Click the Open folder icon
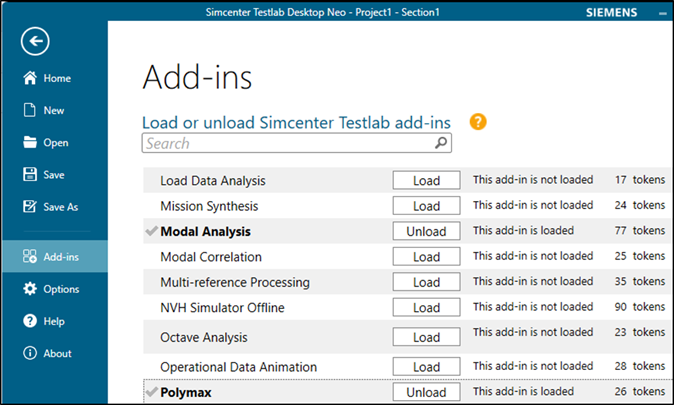Screen dimensions: 674x405 [x=30, y=142]
